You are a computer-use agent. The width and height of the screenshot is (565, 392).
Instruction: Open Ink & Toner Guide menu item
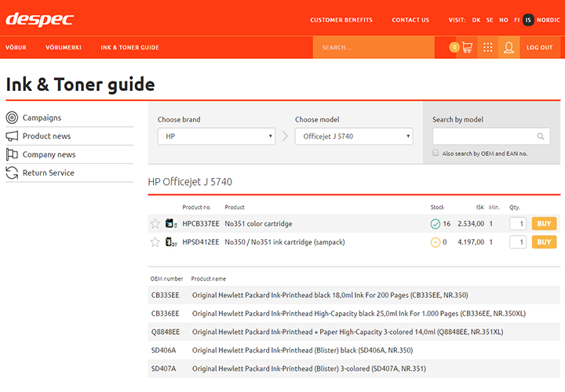click(x=129, y=48)
